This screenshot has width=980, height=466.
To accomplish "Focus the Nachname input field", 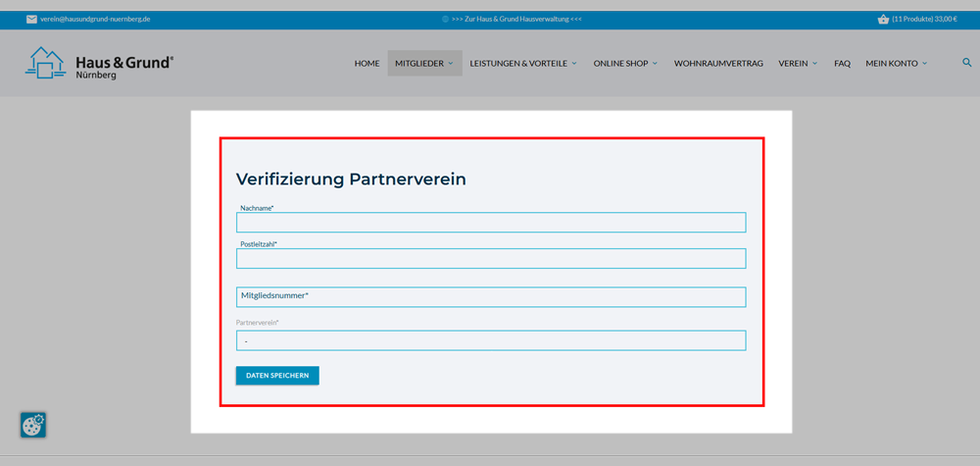I will (490, 223).
